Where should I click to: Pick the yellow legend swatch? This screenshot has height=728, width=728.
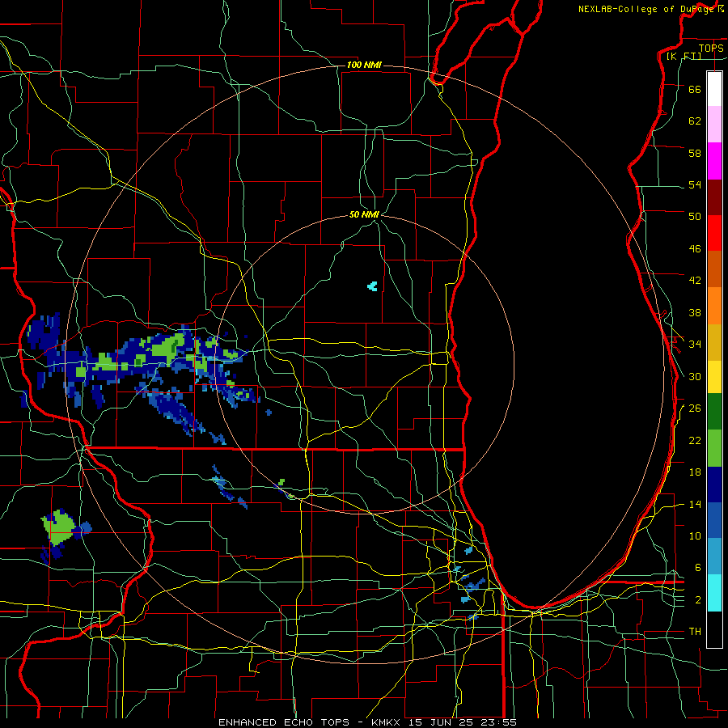coord(714,377)
